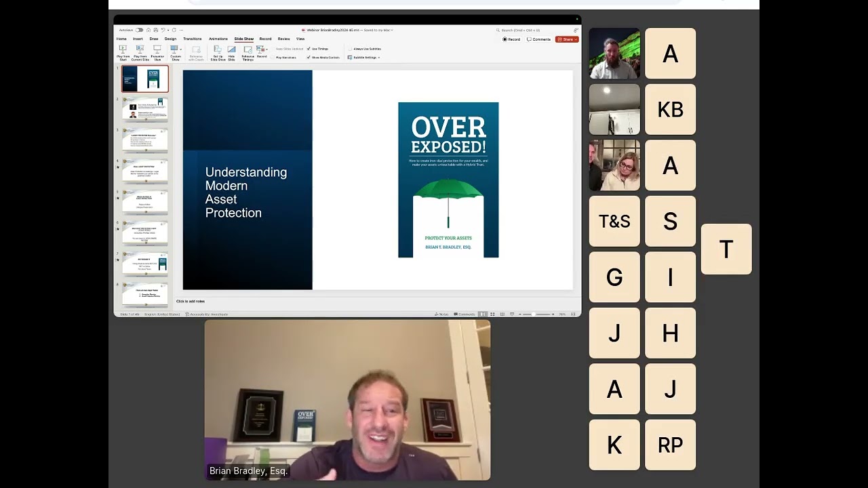Start Rehearse Timings
This screenshot has height=488, width=868.
248,49
